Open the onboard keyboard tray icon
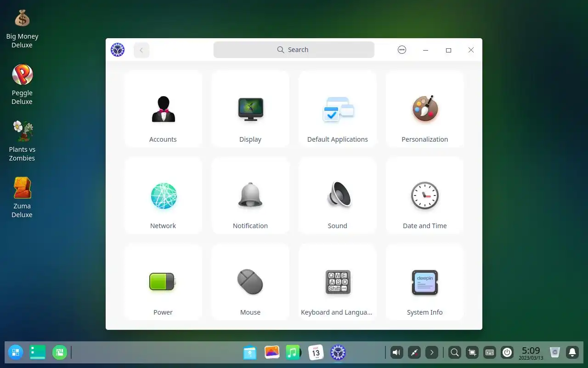Image resolution: width=588 pixels, height=368 pixels. click(x=490, y=353)
